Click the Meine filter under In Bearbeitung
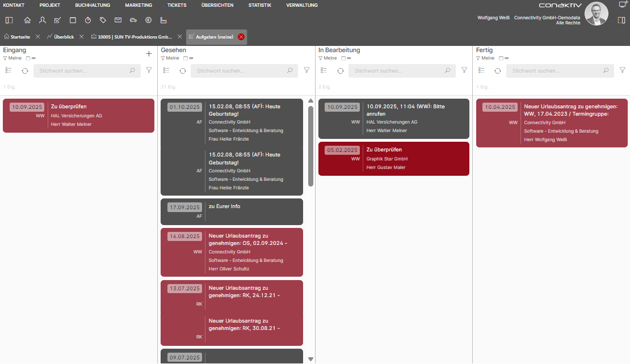The width and height of the screenshot is (630, 364). tap(327, 58)
